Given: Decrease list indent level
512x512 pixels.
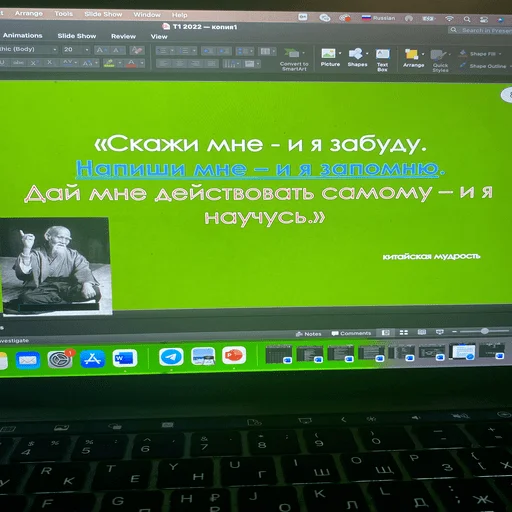Looking at the screenshot, I should click(208, 51).
